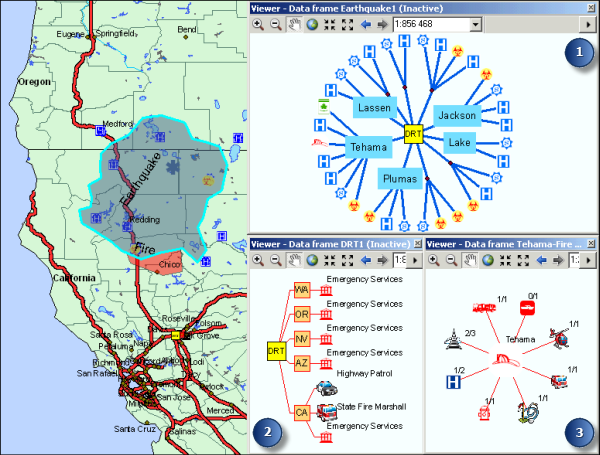Click Zoom Out in Earthquake1 viewer toolbar
This screenshot has width=600, height=455.
(x=273, y=24)
